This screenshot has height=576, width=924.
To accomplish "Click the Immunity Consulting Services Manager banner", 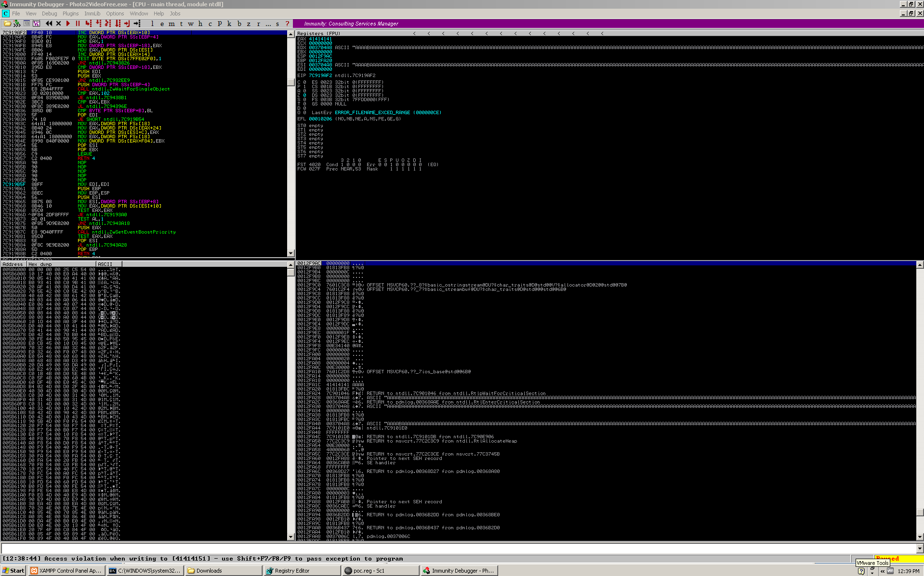I will tap(351, 24).
